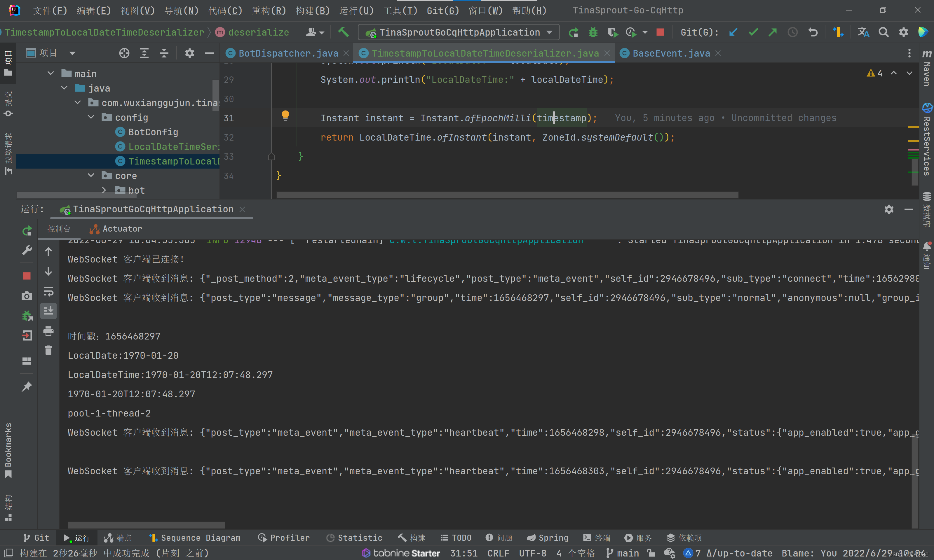Open project panel options gear
Viewport: 934px width, 560px height.
pyautogui.click(x=189, y=53)
